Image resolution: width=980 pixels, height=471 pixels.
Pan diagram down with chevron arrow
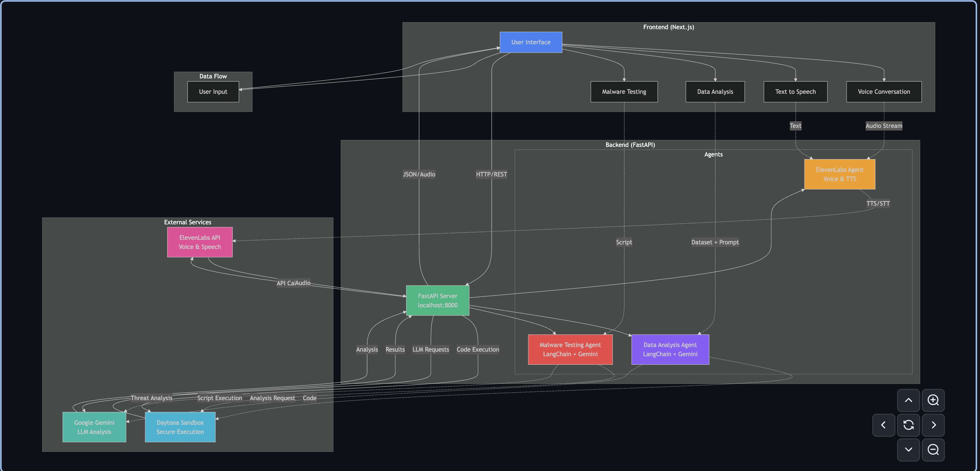tap(909, 450)
